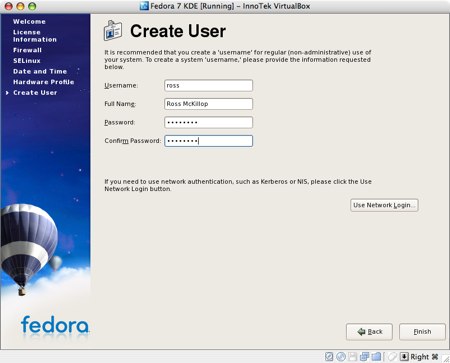Screen dimensions: 450x363
Task: Click Finish to complete setup
Action: click(x=422, y=332)
